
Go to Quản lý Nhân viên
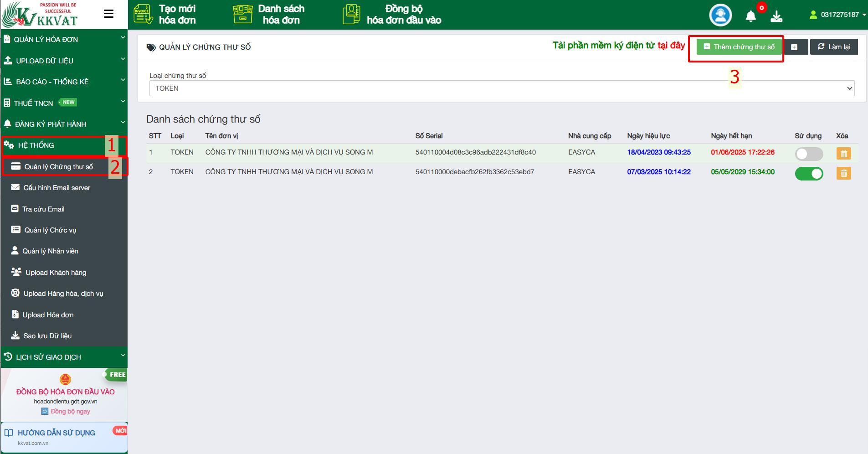tap(50, 251)
